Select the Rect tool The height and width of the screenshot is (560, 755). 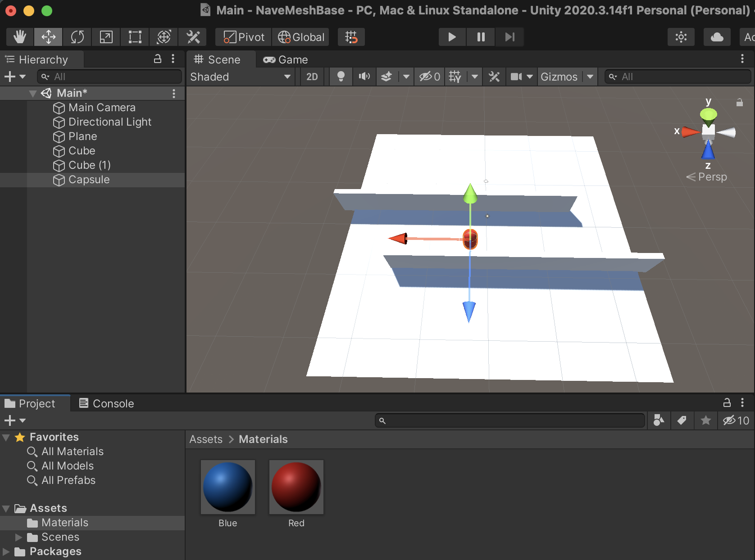[x=135, y=37]
